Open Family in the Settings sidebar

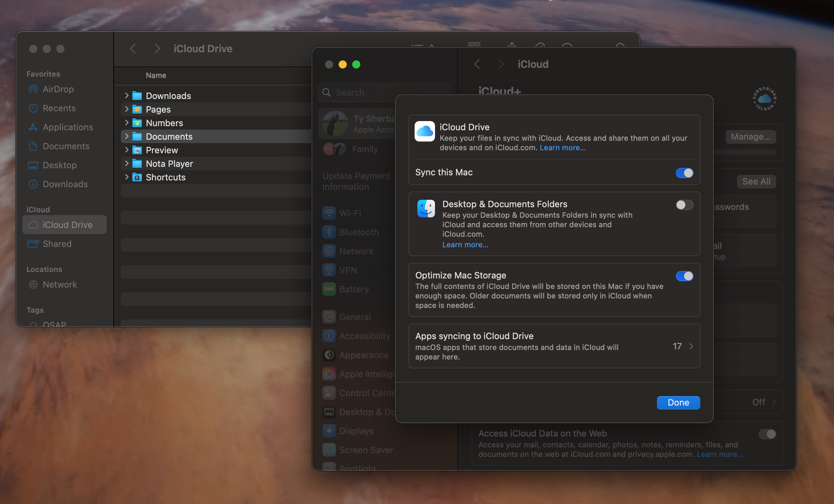click(357, 149)
